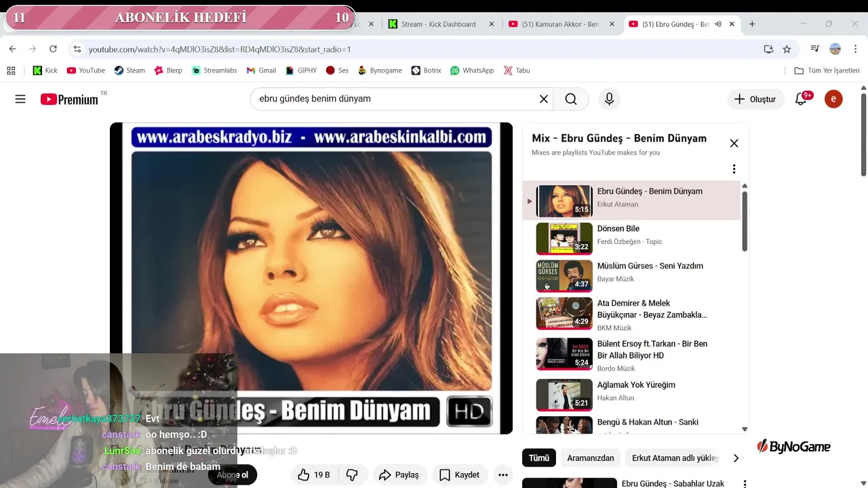Select the Tümü filter chip
The height and width of the screenshot is (488, 868).
pyautogui.click(x=539, y=458)
